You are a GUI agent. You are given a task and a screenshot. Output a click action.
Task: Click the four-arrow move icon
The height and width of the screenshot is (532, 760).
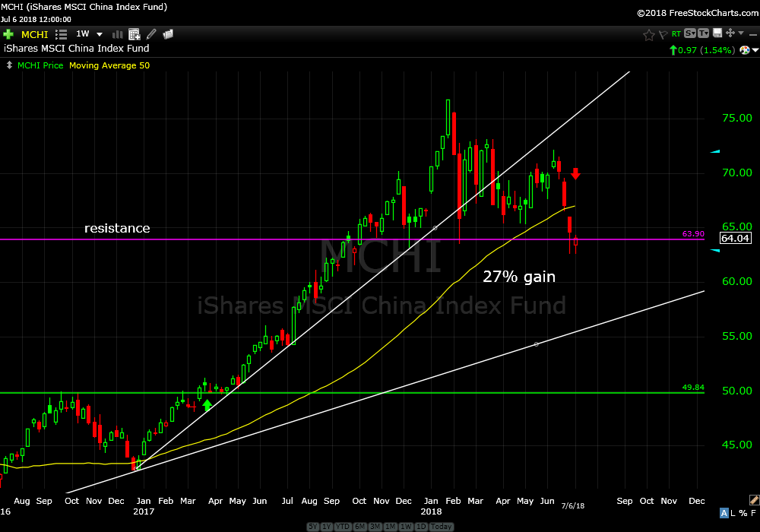(x=730, y=33)
